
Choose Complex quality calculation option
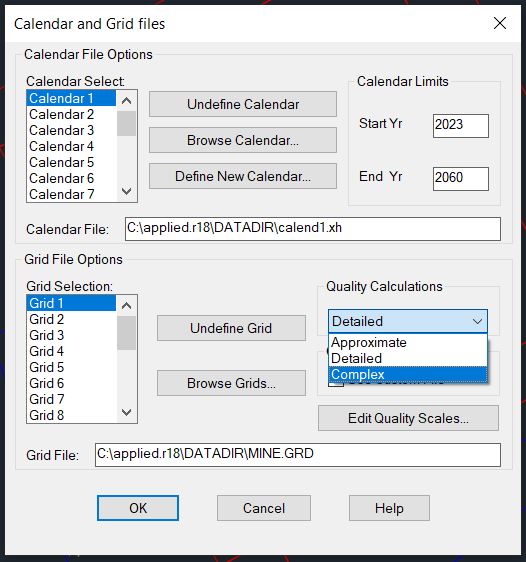pos(408,374)
